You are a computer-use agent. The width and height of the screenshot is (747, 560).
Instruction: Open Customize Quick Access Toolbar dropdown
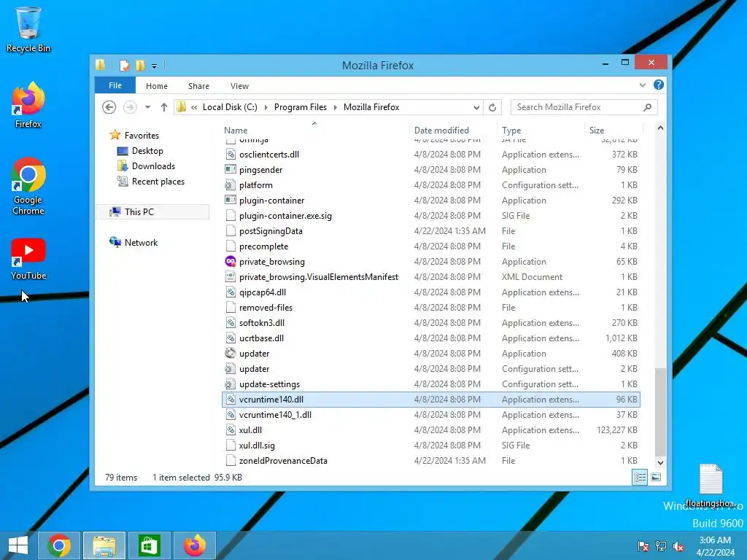tap(155, 66)
